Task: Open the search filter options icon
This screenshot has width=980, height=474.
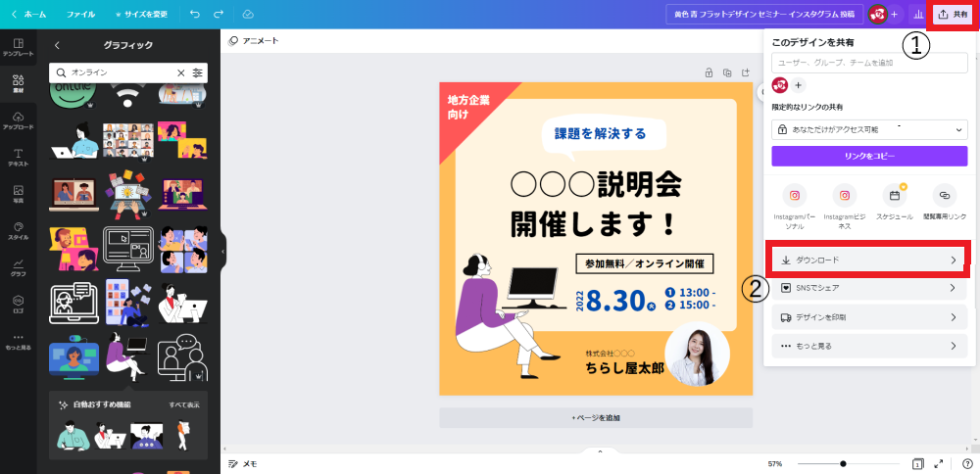Action: [198, 73]
